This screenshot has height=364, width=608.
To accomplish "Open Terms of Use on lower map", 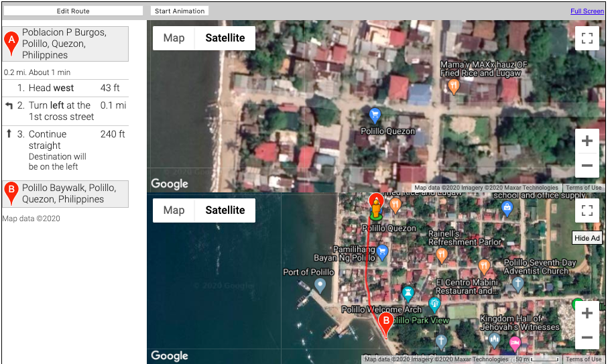I will [583, 359].
